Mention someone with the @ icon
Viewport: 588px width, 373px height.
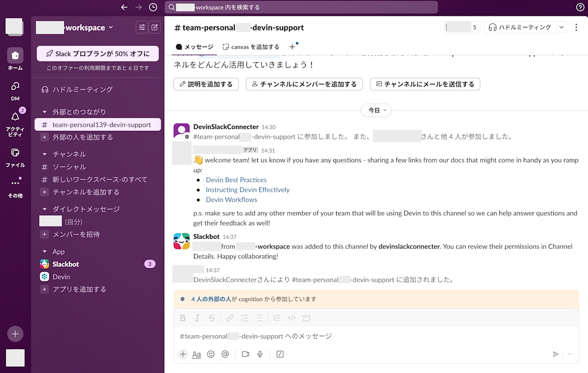[225, 354]
